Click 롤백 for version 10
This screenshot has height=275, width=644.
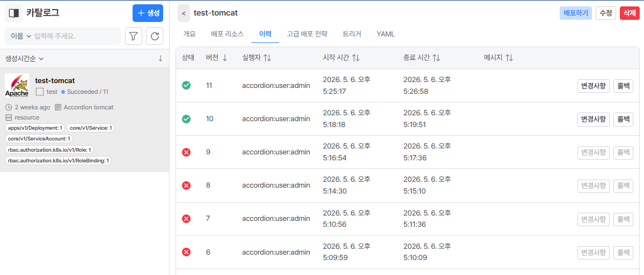click(x=623, y=119)
